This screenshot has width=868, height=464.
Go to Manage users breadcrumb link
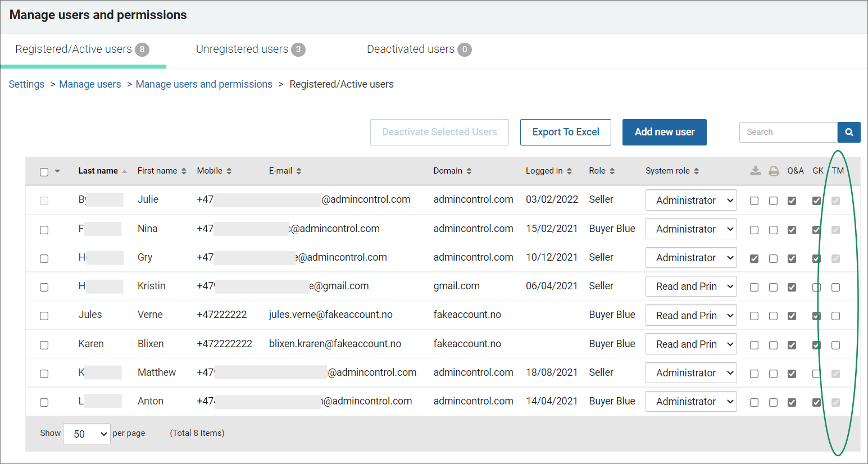tap(90, 84)
